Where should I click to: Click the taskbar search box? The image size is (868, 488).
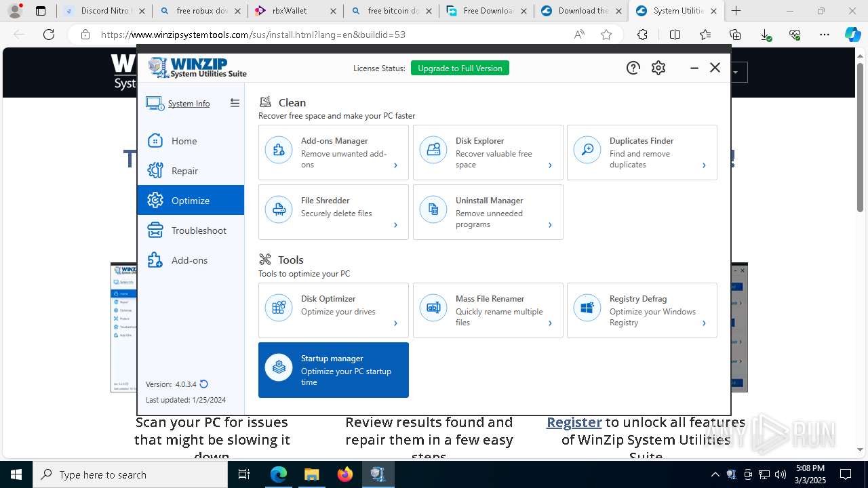pyautogui.click(x=130, y=474)
